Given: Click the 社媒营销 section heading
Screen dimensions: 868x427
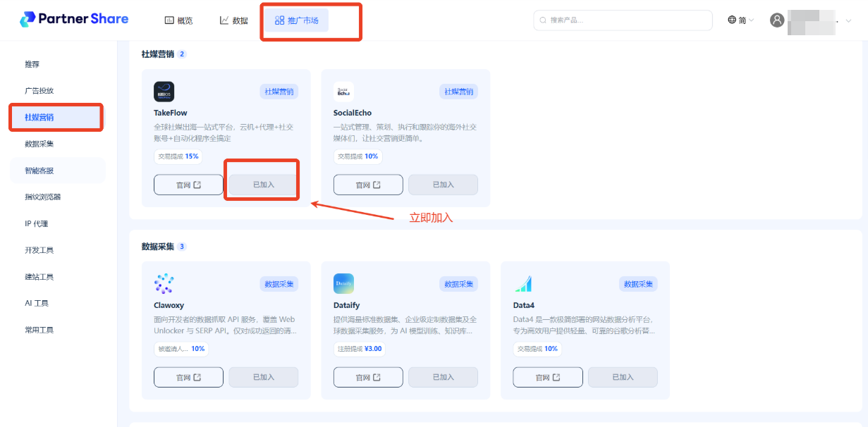Looking at the screenshot, I should tap(157, 54).
